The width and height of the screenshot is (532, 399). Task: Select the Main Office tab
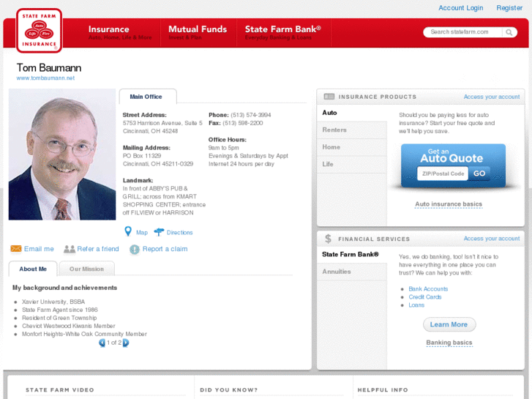(148, 97)
